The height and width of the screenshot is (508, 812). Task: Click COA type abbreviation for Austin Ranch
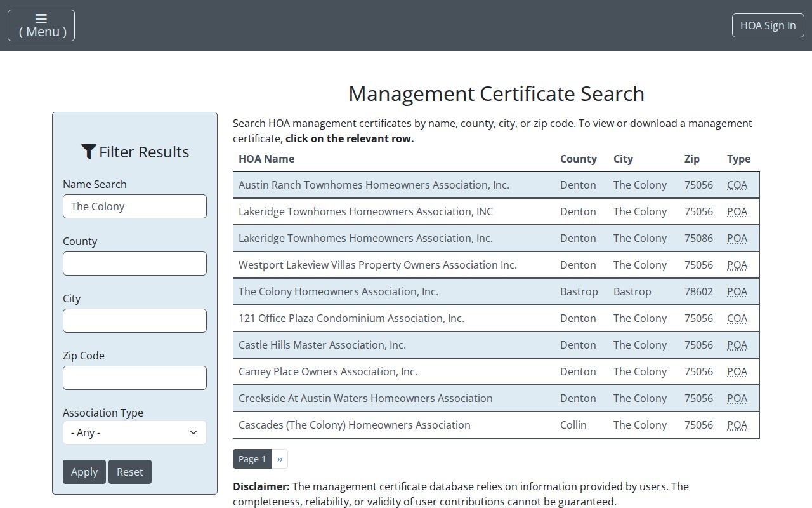point(737,185)
